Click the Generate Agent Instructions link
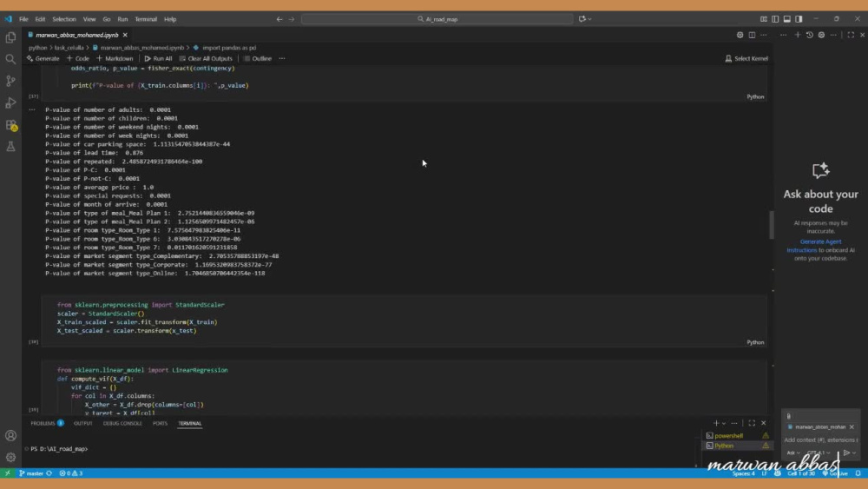Image resolution: width=868 pixels, height=489 pixels. tap(814, 246)
